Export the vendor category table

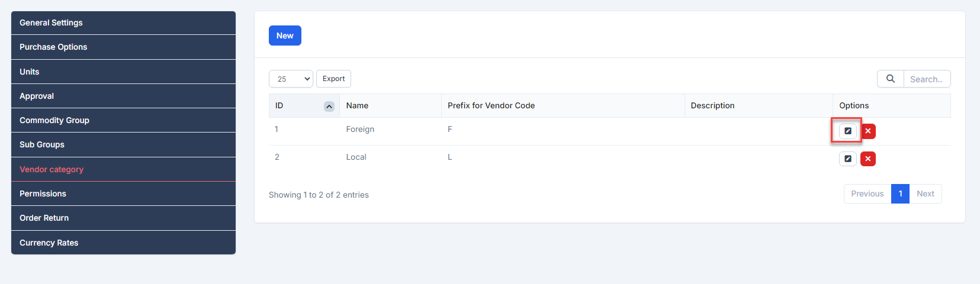click(x=333, y=79)
